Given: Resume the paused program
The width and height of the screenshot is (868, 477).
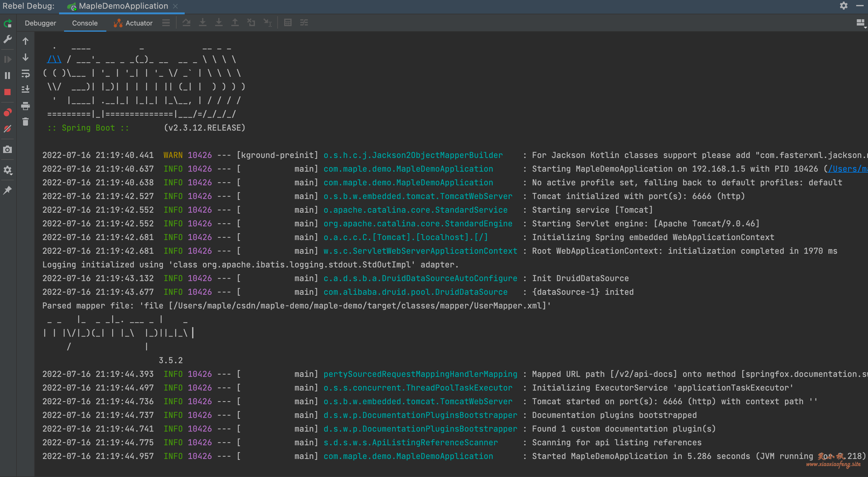Looking at the screenshot, I should [7, 59].
